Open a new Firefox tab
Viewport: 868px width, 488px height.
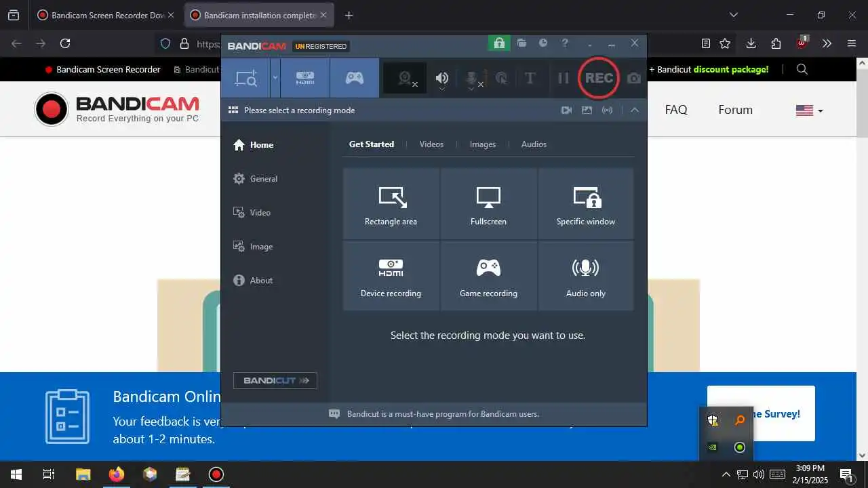tap(349, 15)
